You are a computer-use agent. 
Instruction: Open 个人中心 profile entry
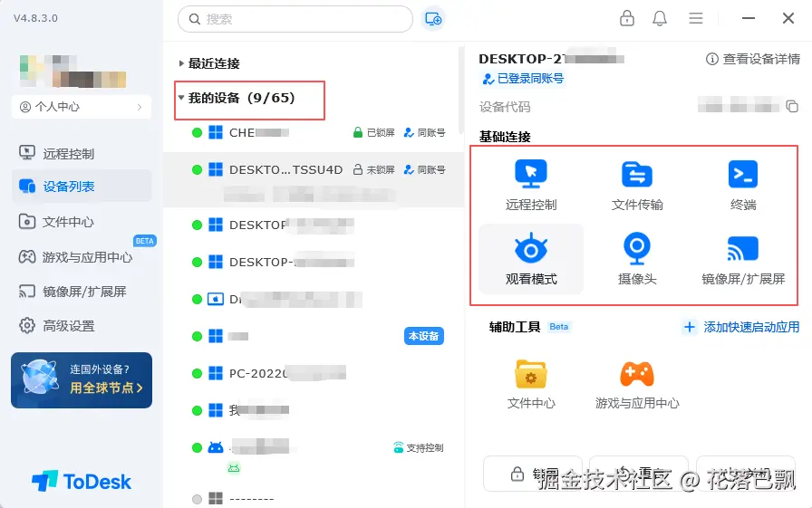click(81, 107)
